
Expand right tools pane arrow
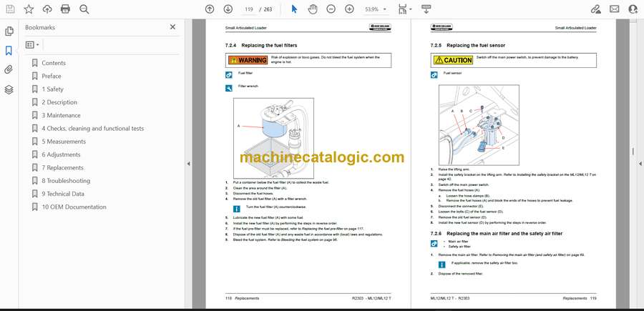[x=640, y=164]
